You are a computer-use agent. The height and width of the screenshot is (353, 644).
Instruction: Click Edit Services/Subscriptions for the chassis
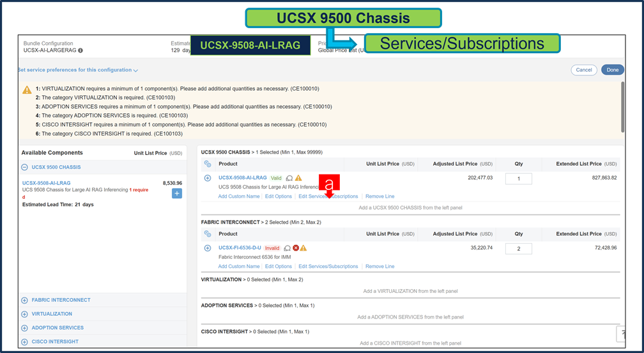[x=328, y=196]
